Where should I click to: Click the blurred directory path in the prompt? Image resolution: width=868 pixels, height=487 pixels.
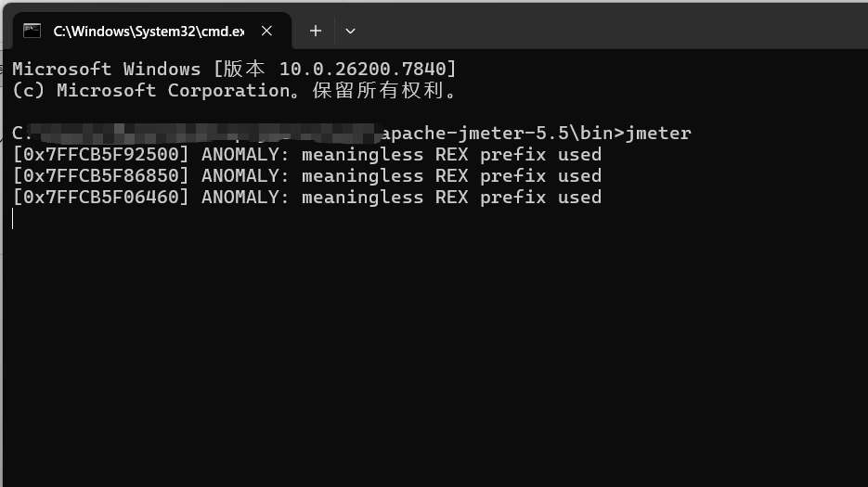tap(204, 133)
